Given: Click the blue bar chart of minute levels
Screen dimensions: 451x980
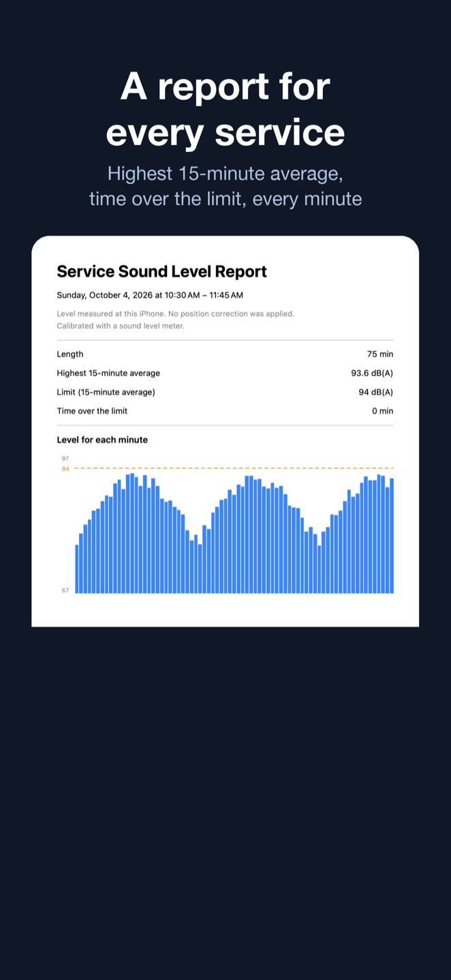Looking at the screenshot, I should [234, 534].
